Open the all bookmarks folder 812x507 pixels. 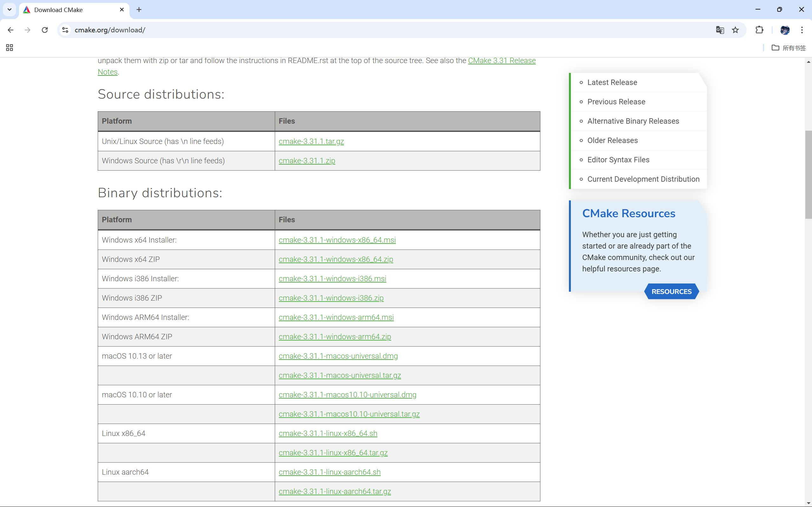(x=789, y=48)
